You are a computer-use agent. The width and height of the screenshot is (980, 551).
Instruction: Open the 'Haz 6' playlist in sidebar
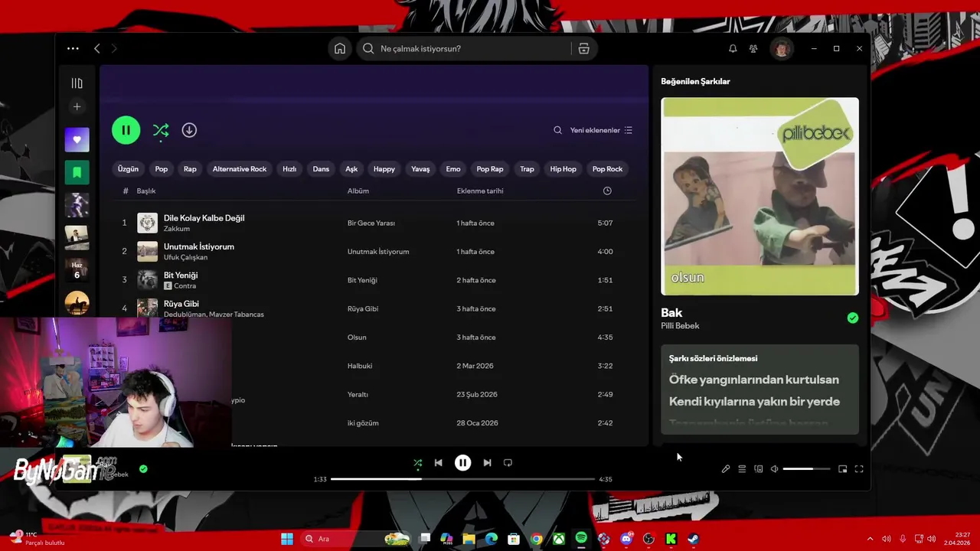[x=77, y=270]
